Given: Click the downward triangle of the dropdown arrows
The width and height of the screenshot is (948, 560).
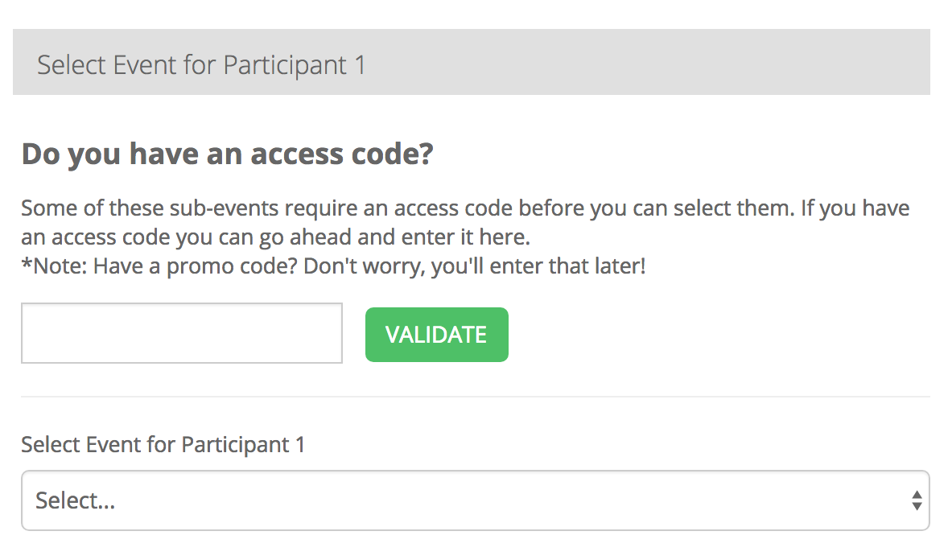Looking at the screenshot, I should pos(916,507).
